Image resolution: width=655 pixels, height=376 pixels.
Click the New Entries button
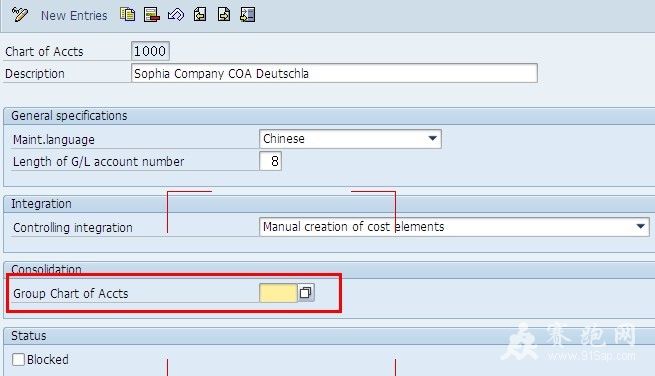[x=74, y=15]
